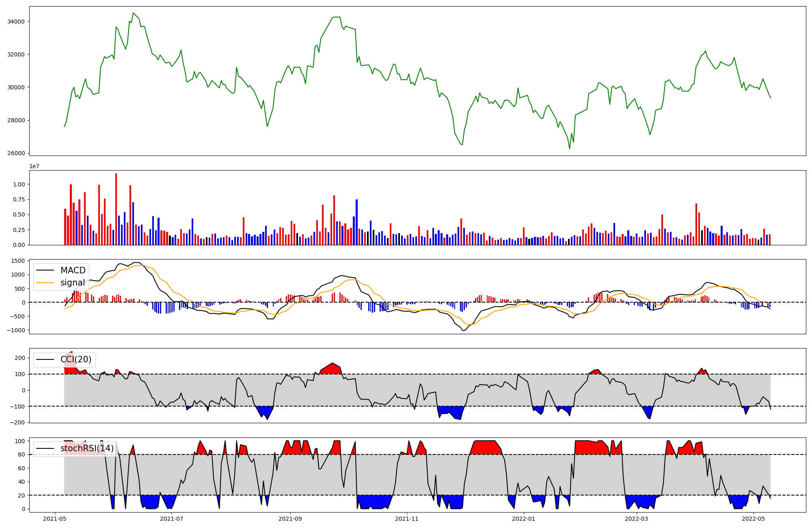
Task: Click the 2021-05 x-axis date label
Action: (x=54, y=519)
